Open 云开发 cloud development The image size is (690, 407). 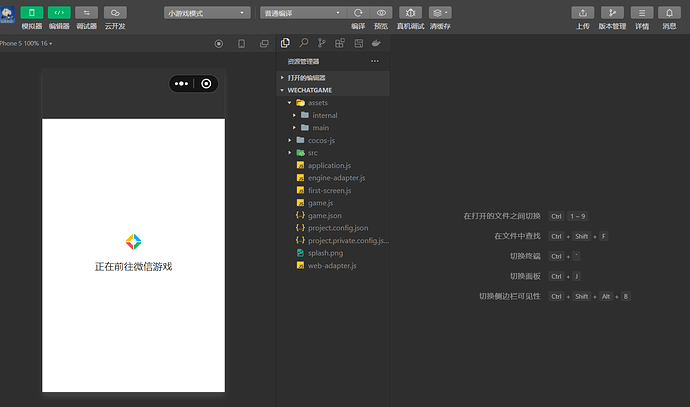point(115,13)
